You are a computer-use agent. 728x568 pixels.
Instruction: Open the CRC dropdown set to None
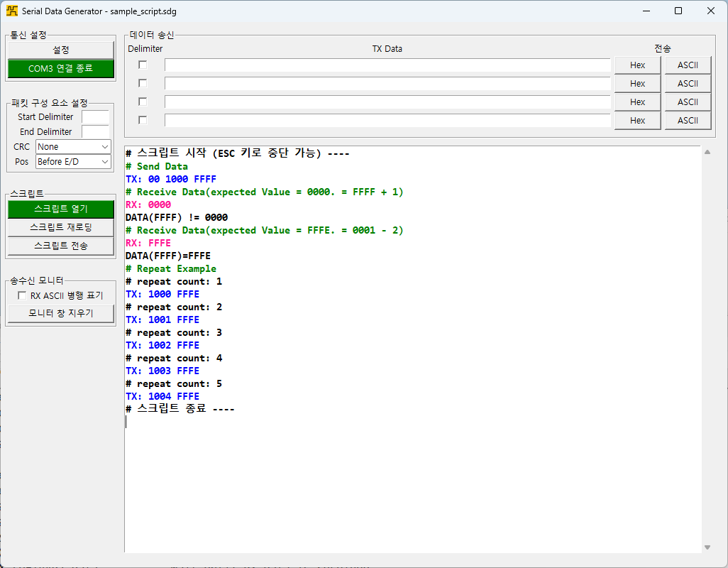(x=73, y=147)
